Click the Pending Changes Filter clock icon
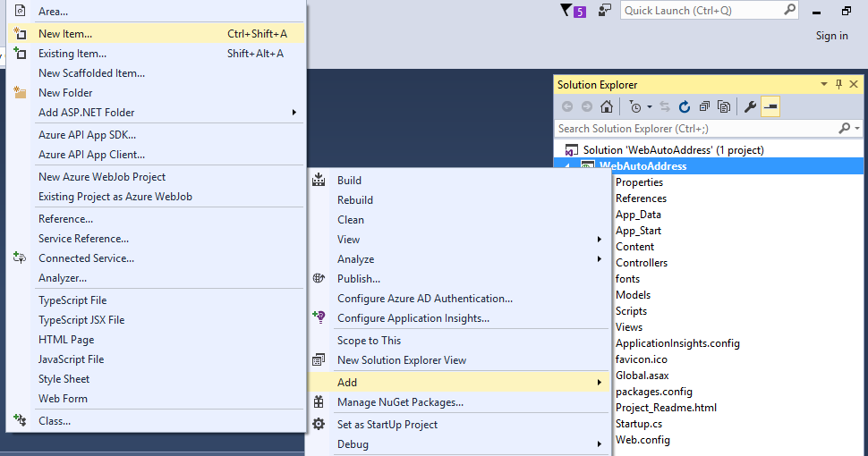Image resolution: width=868 pixels, height=456 pixels. pyautogui.click(x=634, y=107)
